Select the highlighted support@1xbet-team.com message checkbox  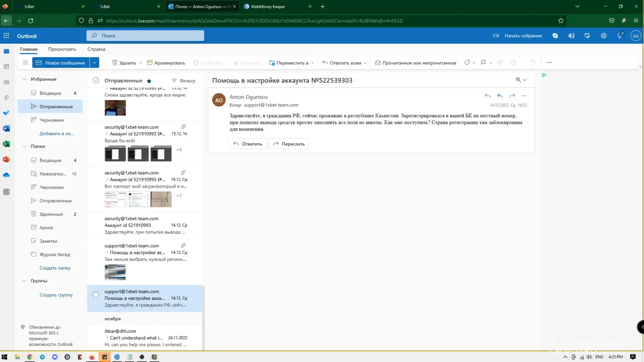96,295
